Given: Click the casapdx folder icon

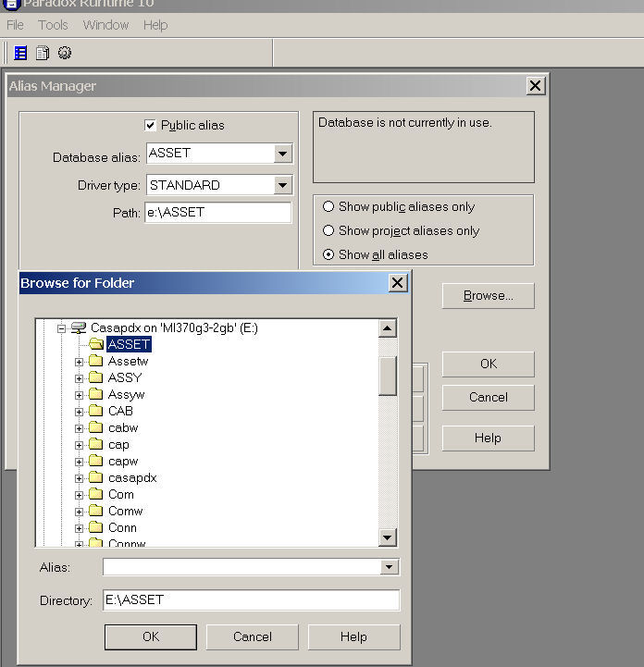Looking at the screenshot, I should pyautogui.click(x=96, y=477).
